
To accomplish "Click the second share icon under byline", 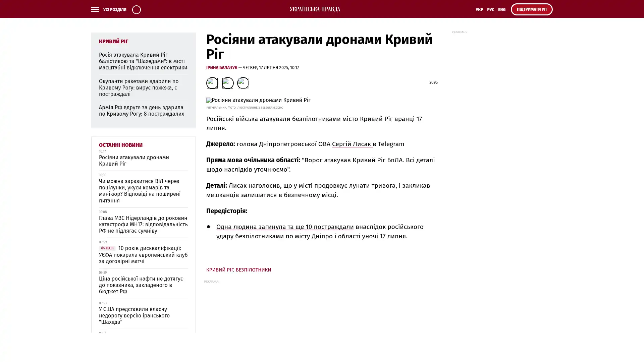I will [x=227, y=83].
